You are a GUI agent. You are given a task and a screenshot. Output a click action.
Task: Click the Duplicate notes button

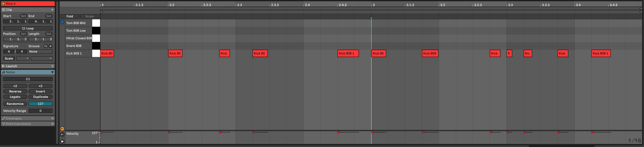(41, 97)
